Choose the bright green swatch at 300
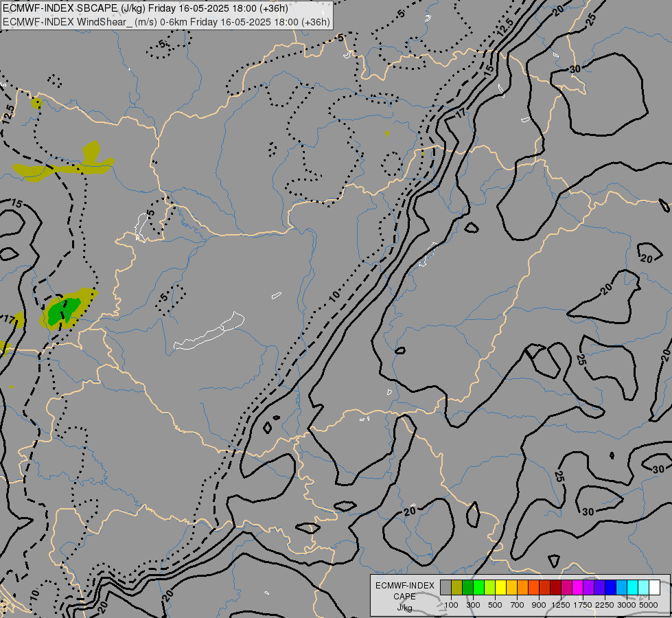Screen dimensions: 672x618 coord(478,588)
